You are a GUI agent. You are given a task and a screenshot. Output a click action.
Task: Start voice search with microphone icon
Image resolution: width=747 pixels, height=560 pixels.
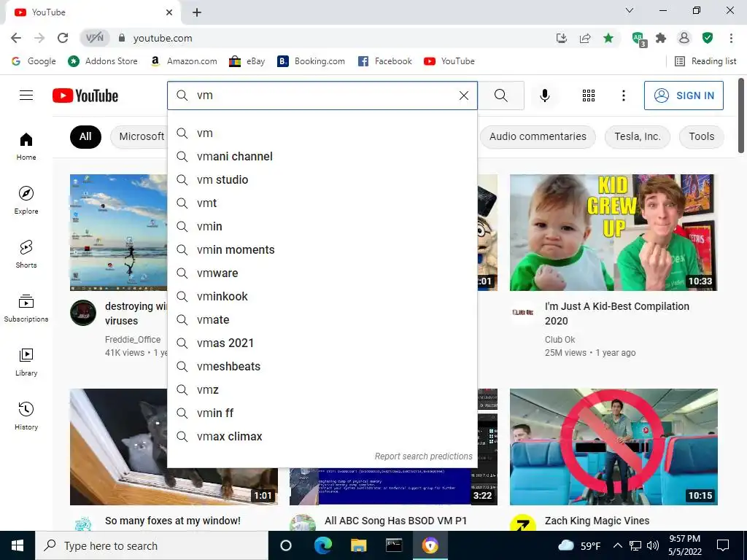[544, 96]
